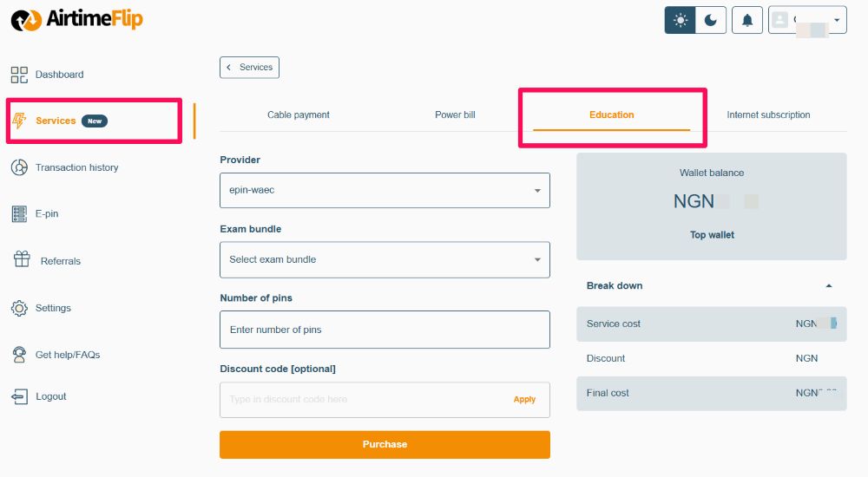Open the Select exam bundle dropdown
The image size is (868, 477).
click(x=385, y=259)
